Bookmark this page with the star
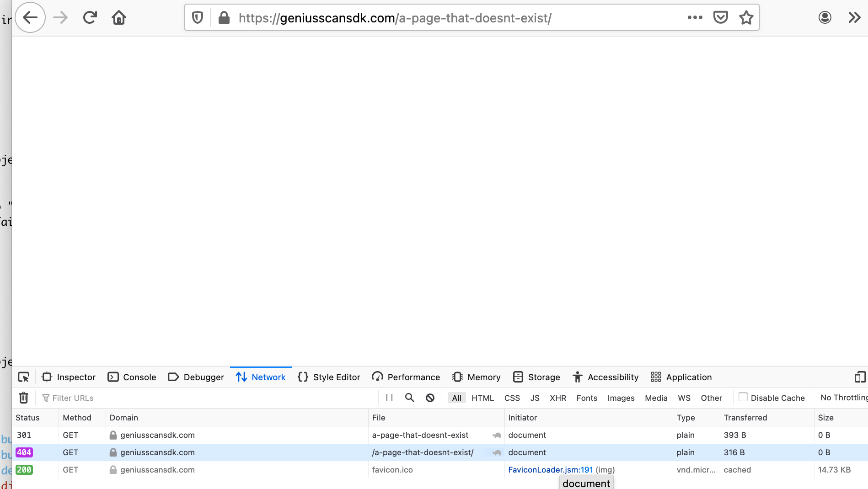Viewport: 868px width, 489px height. pos(746,18)
